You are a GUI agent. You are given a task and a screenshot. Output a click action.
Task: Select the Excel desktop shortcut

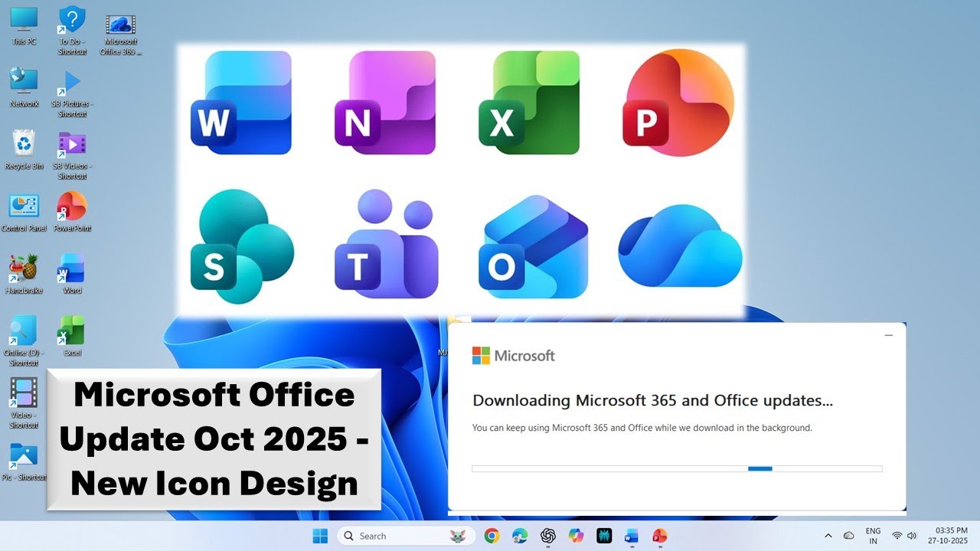point(72,337)
